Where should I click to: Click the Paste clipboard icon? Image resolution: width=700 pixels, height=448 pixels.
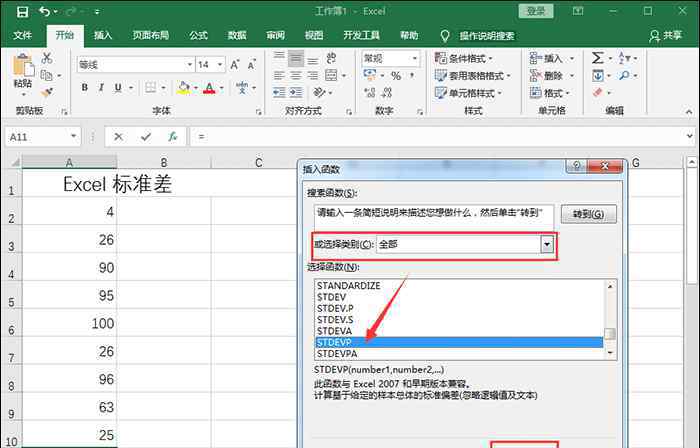23,65
